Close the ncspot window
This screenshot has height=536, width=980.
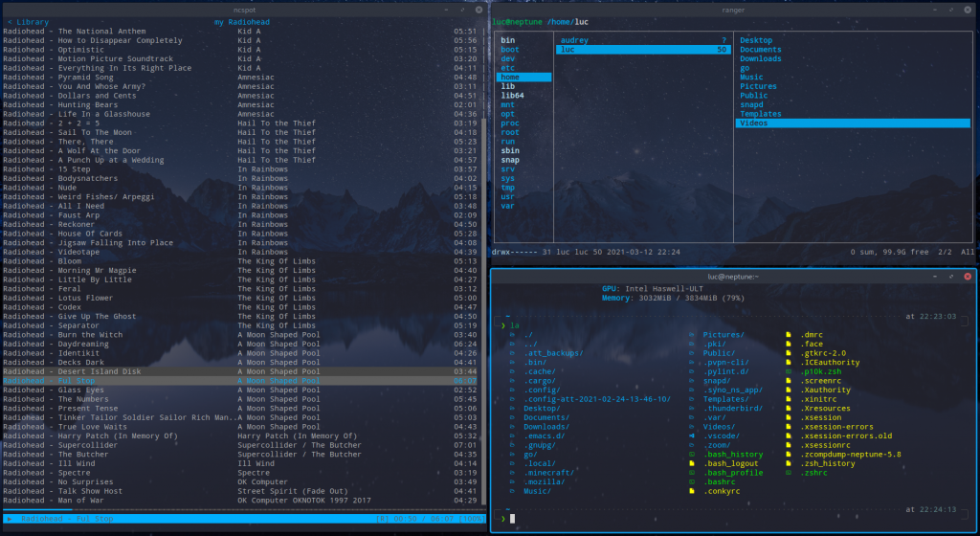pos(479,10)
